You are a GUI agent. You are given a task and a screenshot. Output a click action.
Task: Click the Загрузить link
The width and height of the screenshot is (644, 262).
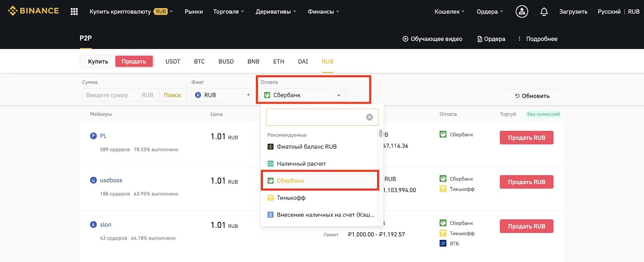pos(573,12)
